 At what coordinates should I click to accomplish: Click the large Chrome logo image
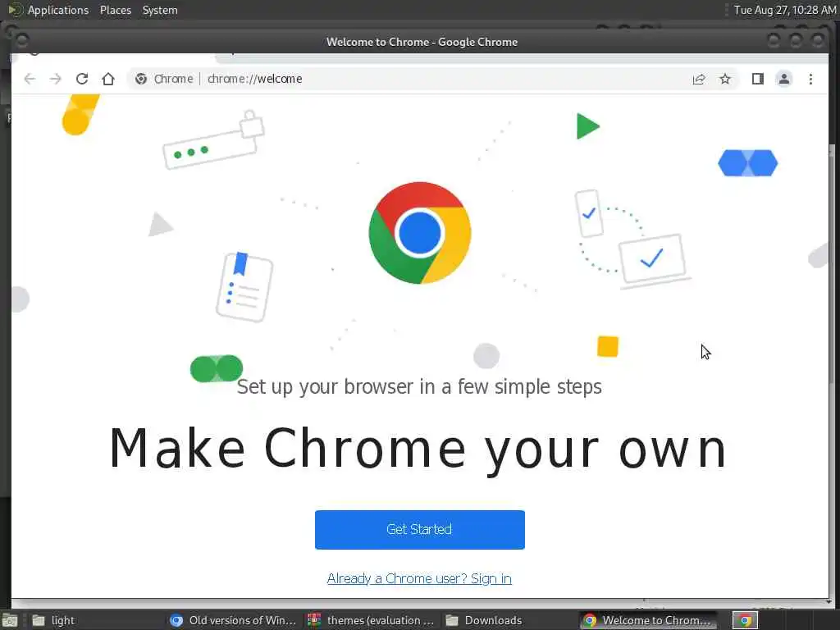(420, 233)
